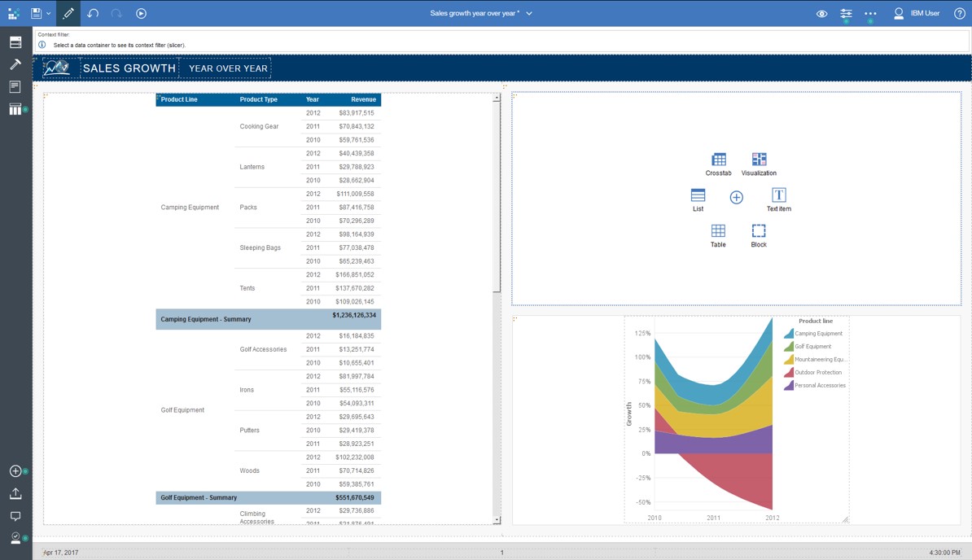Click the Camping Equipment legend swatch
Screen dimensions: 972x560
point(789,333)
